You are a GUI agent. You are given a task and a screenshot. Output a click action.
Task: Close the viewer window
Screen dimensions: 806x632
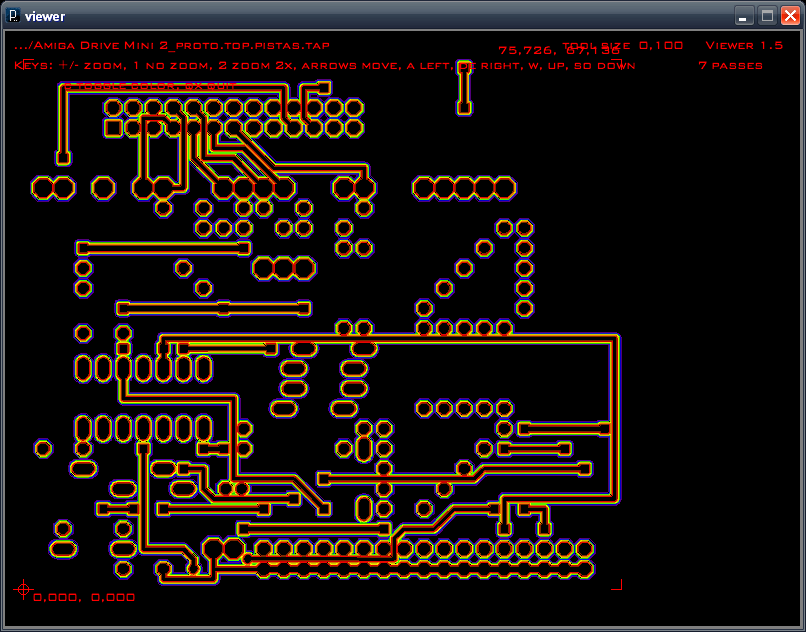click(790, 15)
